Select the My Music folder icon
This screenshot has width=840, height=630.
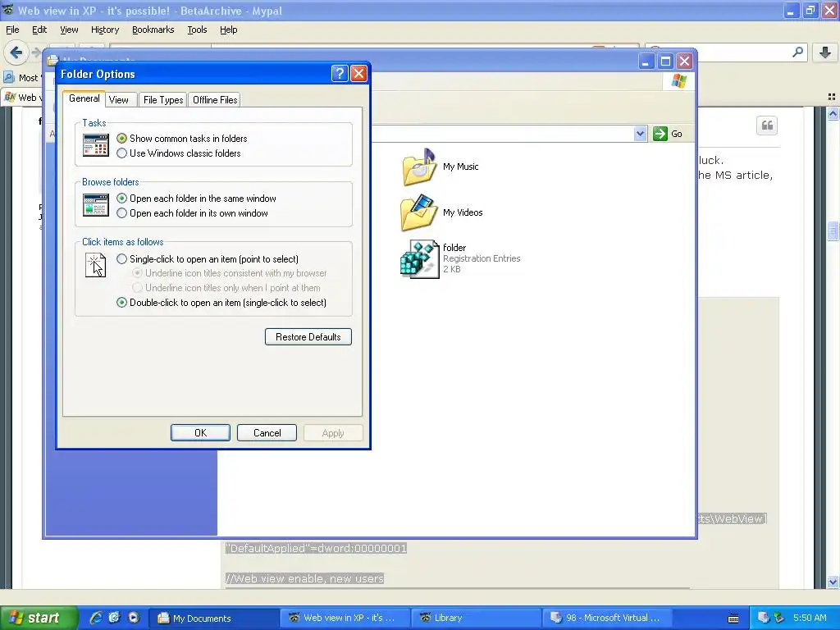[419, 167]
